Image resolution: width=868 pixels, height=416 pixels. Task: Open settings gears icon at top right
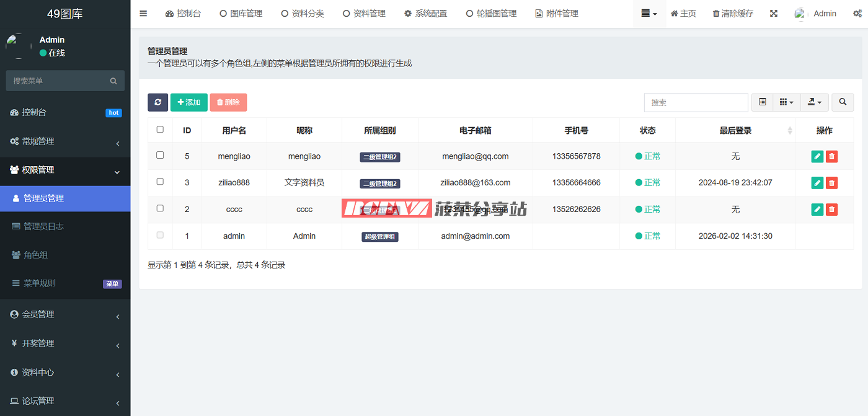(x=857, y=14)
